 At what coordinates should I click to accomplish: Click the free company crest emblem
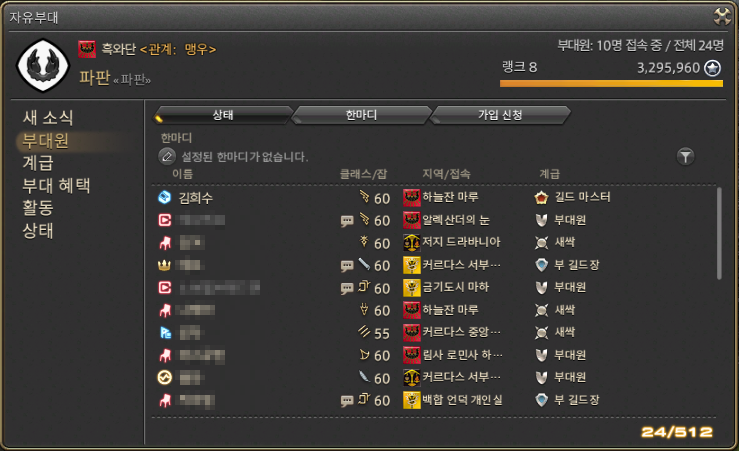point(43,66)
